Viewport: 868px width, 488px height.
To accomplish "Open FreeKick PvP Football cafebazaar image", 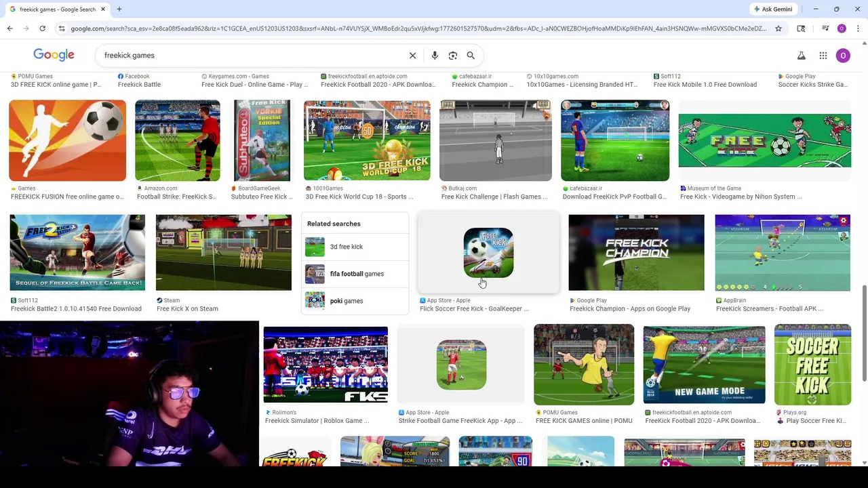I will 615,140.
